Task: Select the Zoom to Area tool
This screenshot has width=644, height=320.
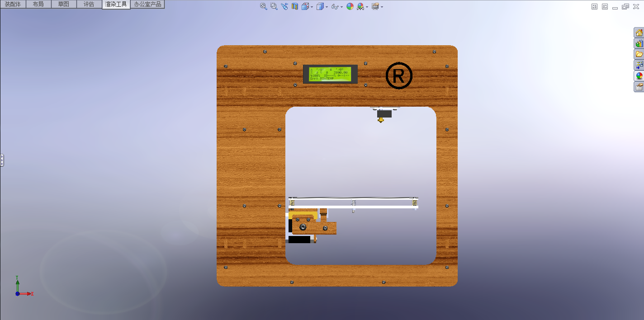Action: tap(274, 6)
